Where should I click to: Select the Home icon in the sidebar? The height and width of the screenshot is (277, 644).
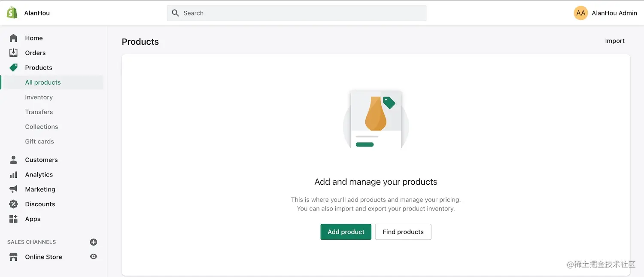pos(14,38)
